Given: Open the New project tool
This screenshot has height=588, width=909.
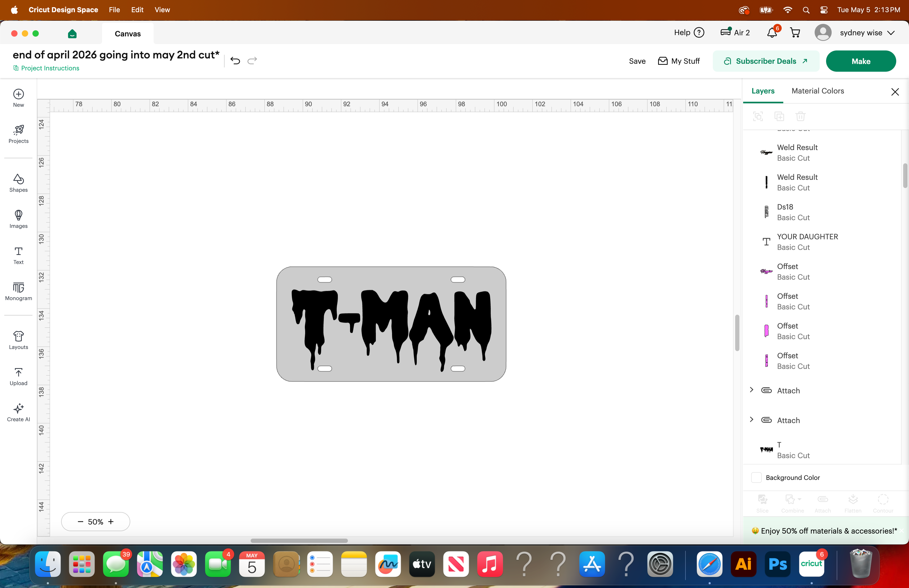Looking at the screenshot, I should point(18,98).
